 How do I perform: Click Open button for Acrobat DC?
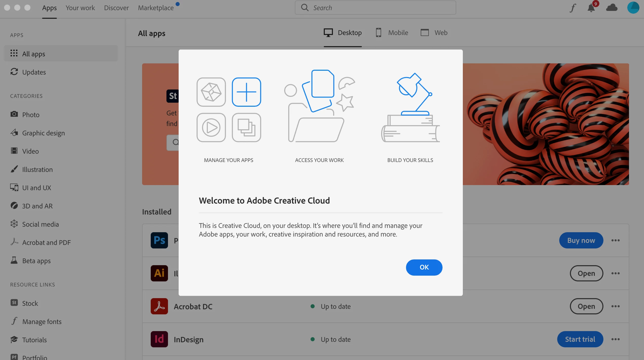(586, 306)
